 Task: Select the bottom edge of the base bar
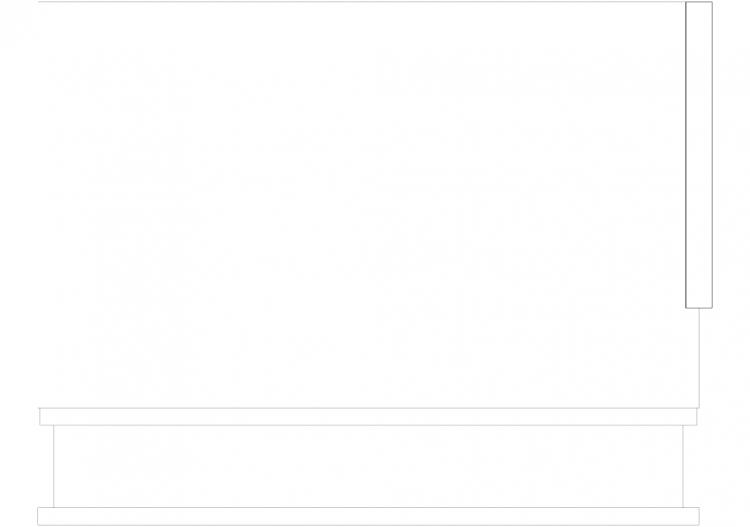[368, 525]
